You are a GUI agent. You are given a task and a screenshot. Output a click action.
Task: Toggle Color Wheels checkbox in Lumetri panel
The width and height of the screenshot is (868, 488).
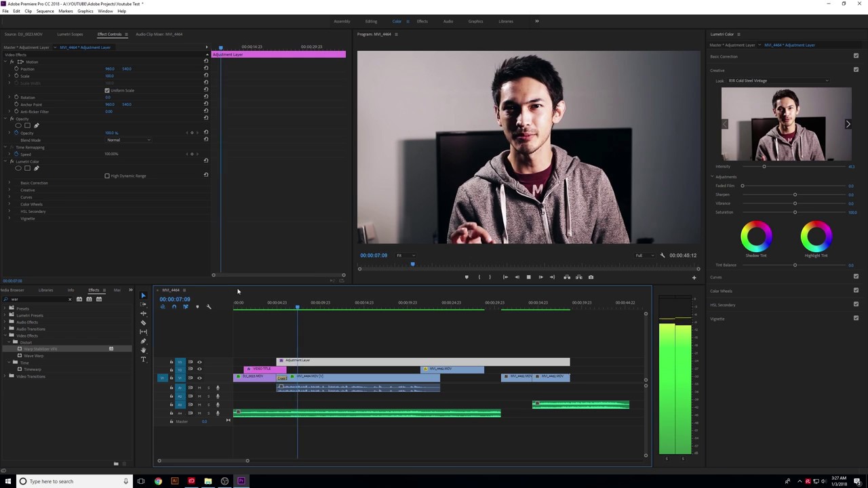tap(856, 291)
